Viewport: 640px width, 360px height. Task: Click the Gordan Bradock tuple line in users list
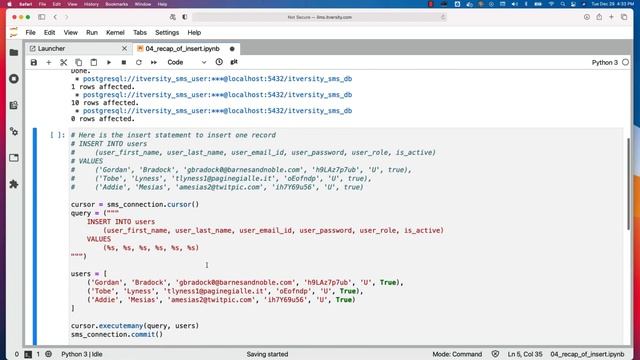pos(245,282)
